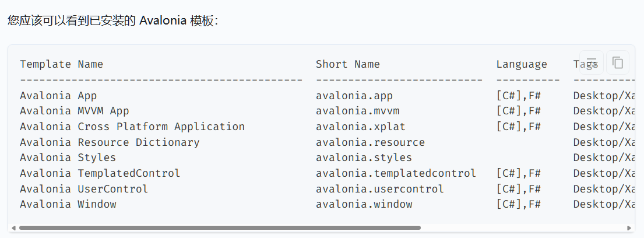Click the avalonia.xplat short name

coord(360,127)
